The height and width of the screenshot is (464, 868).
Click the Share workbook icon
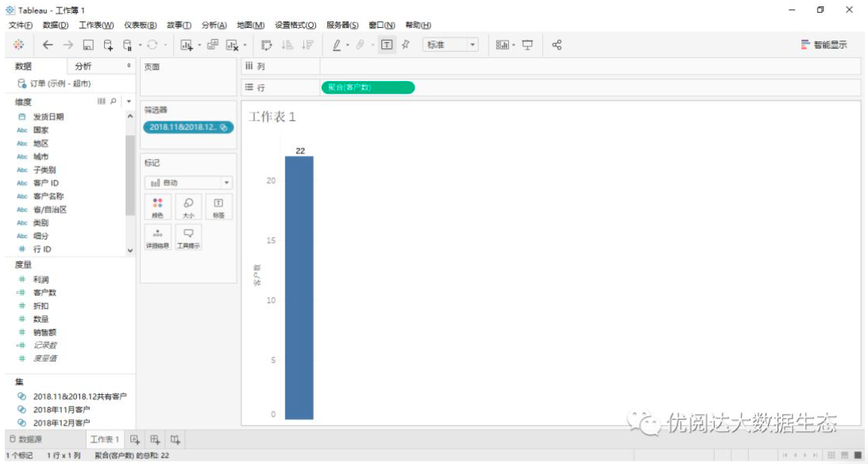(x=557, y=45)
